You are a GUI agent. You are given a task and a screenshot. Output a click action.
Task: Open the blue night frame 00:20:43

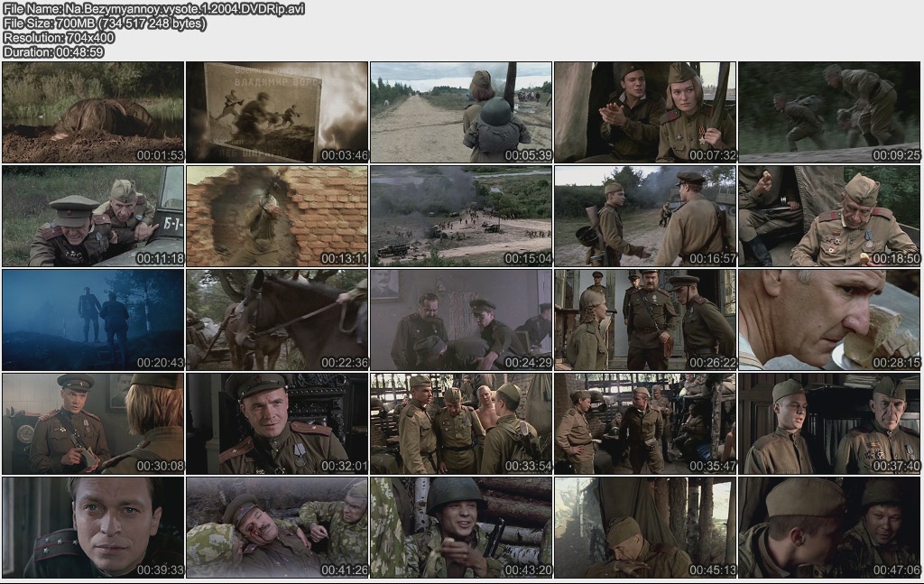click(x=93, y=320)
